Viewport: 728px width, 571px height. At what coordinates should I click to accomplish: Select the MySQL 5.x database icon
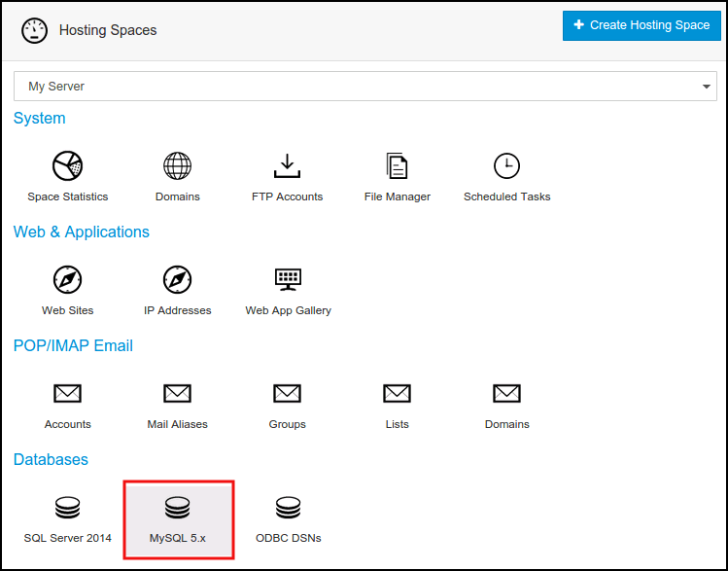point(177,508)
